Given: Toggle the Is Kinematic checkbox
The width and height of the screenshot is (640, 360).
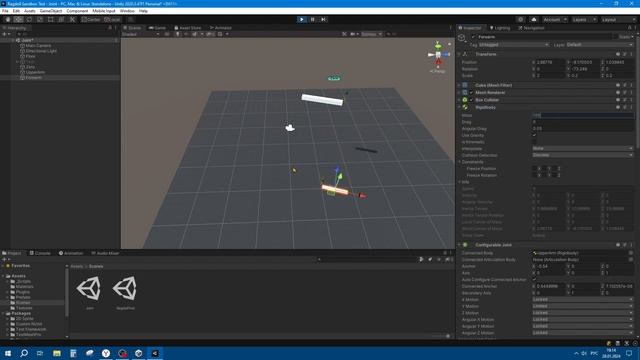Looking at the screenshot, I should pyautogui.click(x=534, y=142).
